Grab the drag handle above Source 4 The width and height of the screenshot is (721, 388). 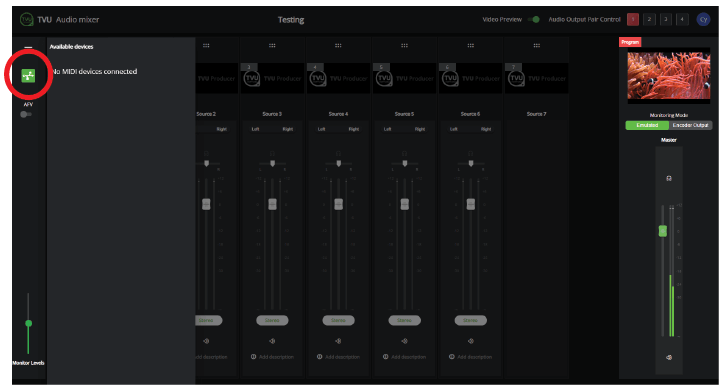tap(338, 46)
